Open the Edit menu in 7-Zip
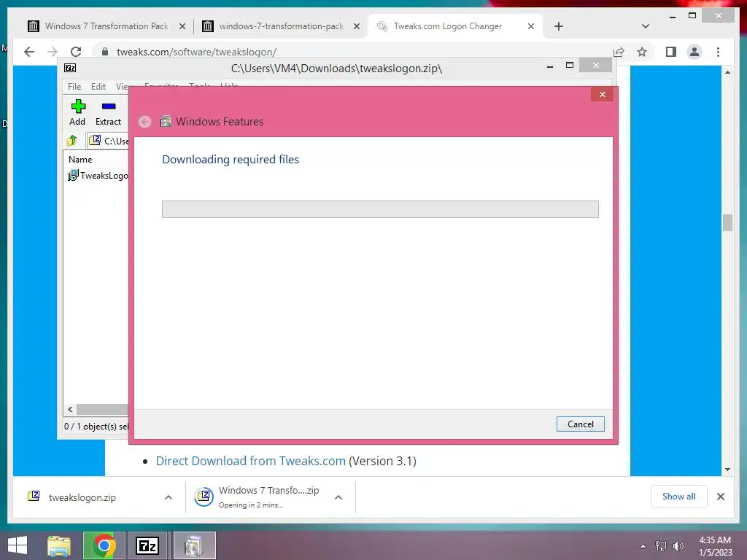This screenshot has height=560, width=747. pos(98,86)
